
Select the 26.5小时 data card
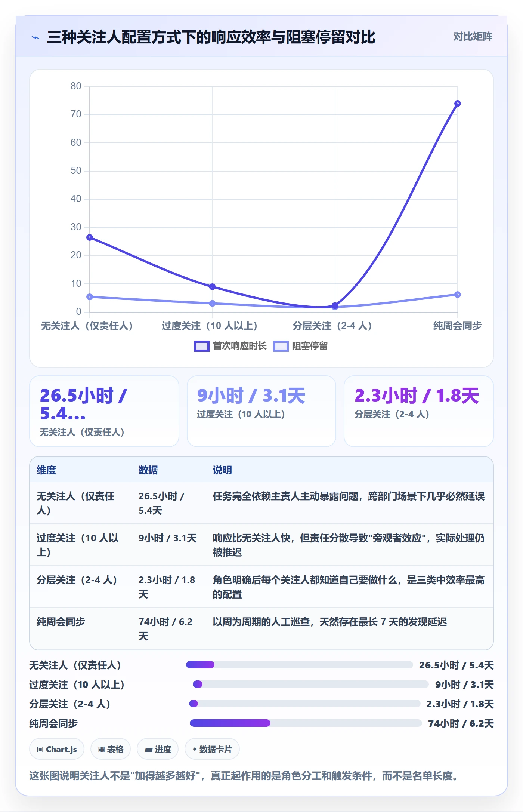(x=104, y=411)
